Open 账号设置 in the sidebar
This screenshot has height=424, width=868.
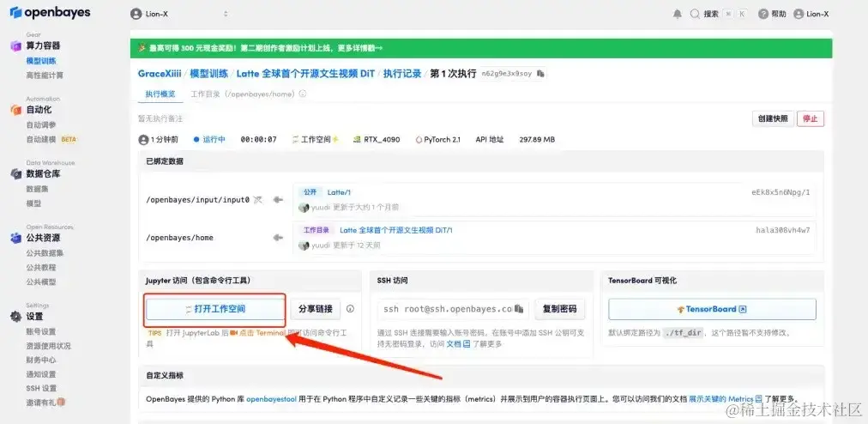coord(41,331)
